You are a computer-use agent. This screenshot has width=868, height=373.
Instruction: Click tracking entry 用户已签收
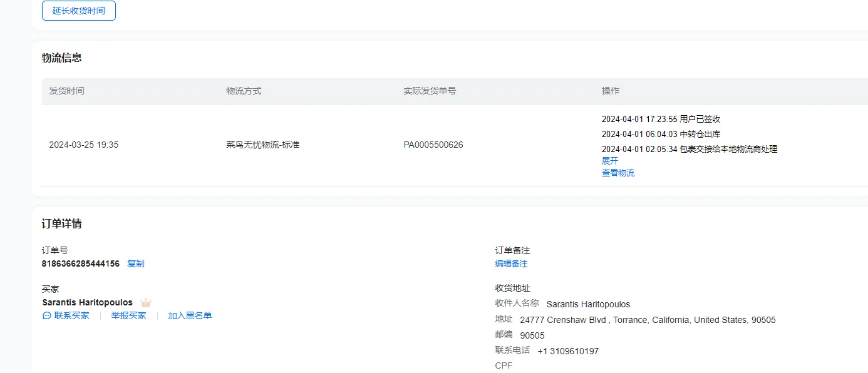(x=661, y=119)
